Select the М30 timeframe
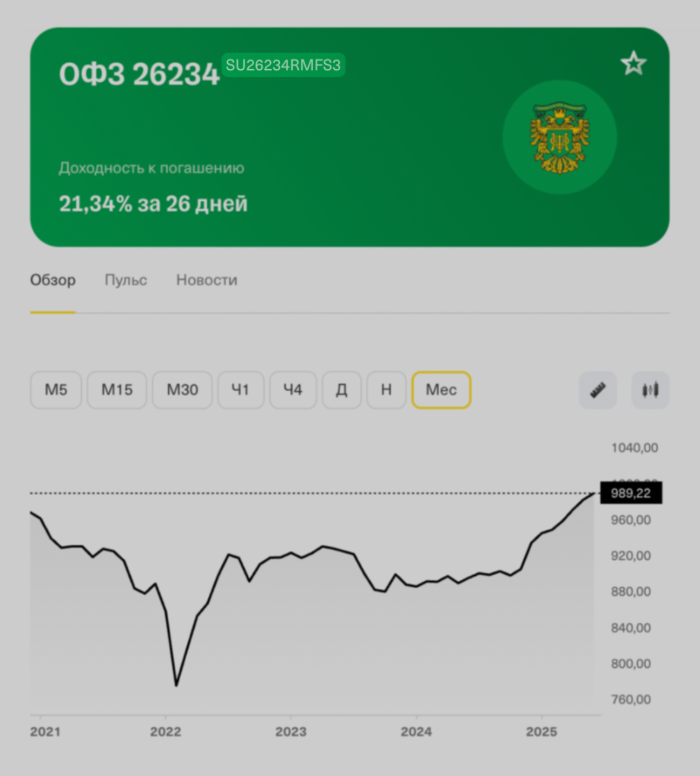 182,390
